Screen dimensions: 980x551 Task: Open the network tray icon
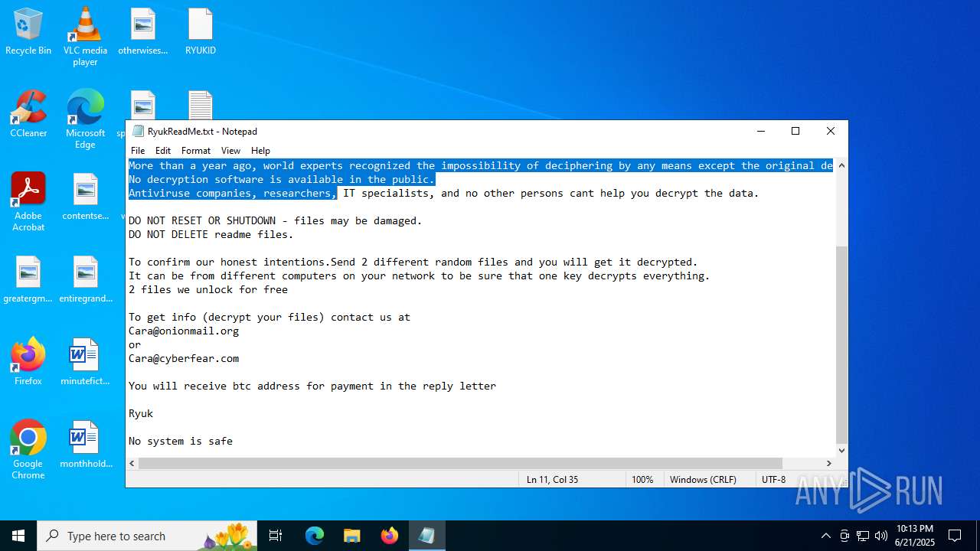click(x=863, y=536)
